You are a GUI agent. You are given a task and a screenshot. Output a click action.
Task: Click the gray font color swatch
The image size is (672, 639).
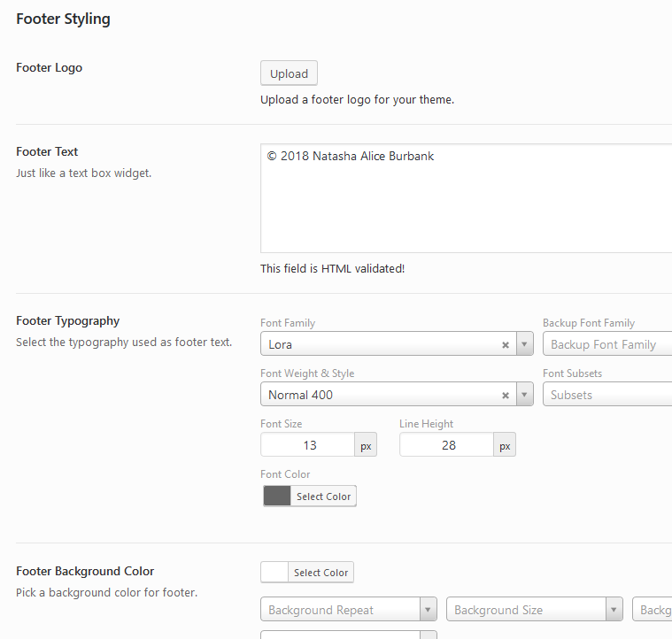click(x=277, y=497)
